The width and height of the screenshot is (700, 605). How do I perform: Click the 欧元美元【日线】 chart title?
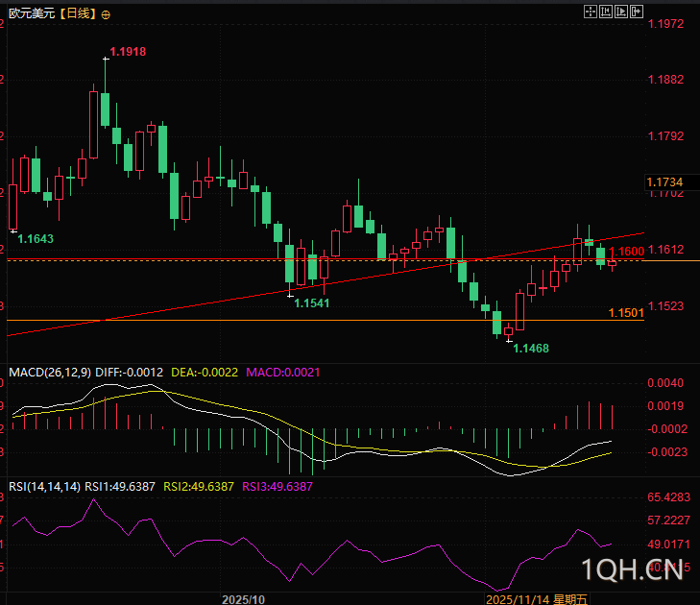click(53, 13)
